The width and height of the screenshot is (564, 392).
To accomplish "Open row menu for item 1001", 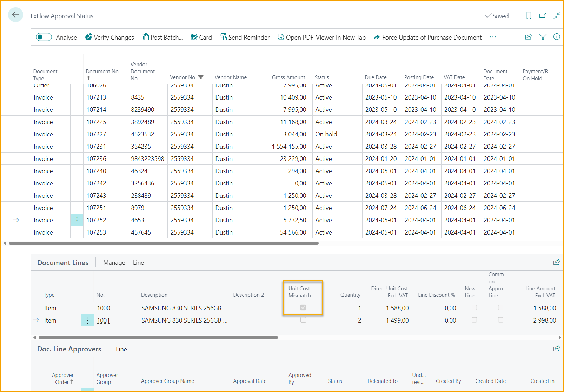I will pos(87,320).
